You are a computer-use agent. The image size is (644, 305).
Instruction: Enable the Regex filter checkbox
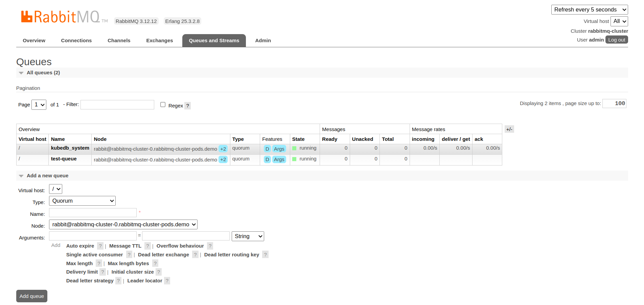[x=163, y=105]
